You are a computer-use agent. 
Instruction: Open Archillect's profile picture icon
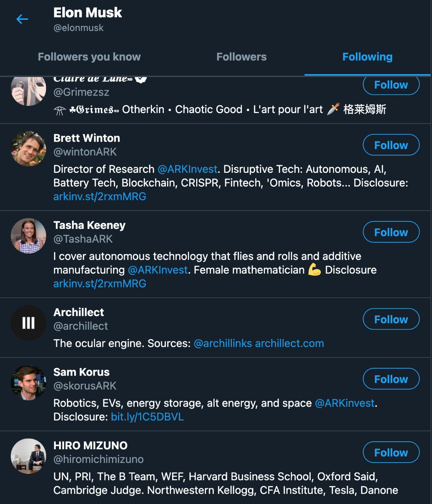28,323
